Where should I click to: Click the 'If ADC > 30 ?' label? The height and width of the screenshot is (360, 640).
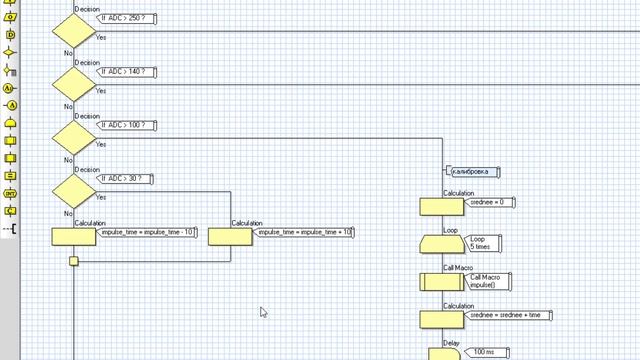click(124, 179)
